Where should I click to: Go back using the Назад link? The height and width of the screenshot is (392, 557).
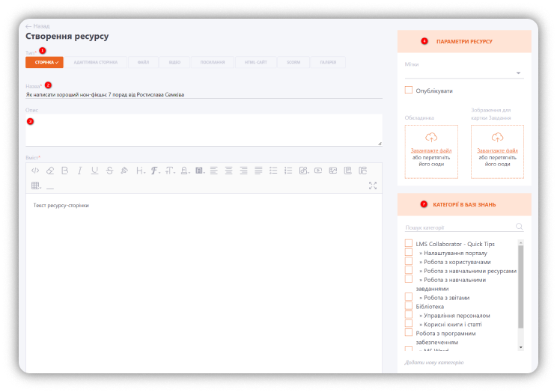pos(38,26)
